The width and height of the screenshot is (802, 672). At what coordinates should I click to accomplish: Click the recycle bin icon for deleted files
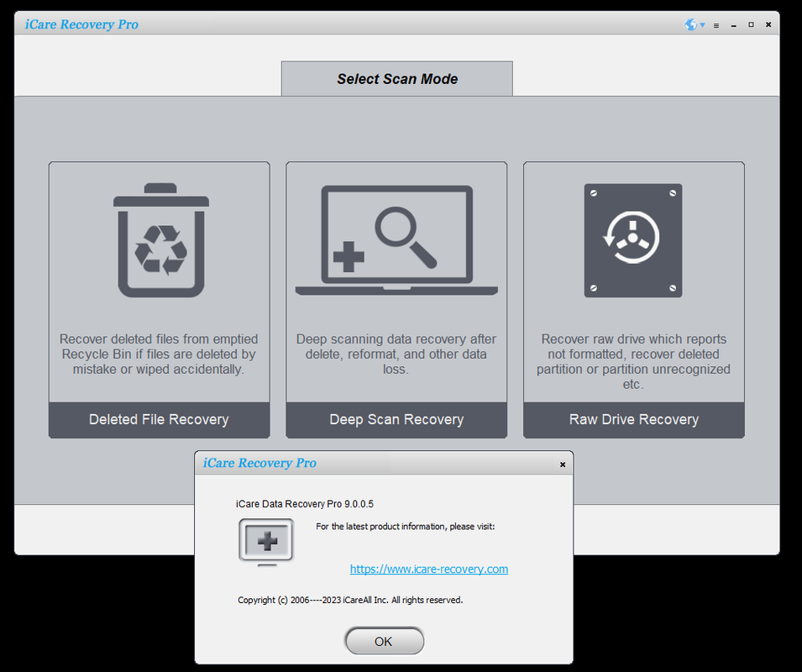161,240
